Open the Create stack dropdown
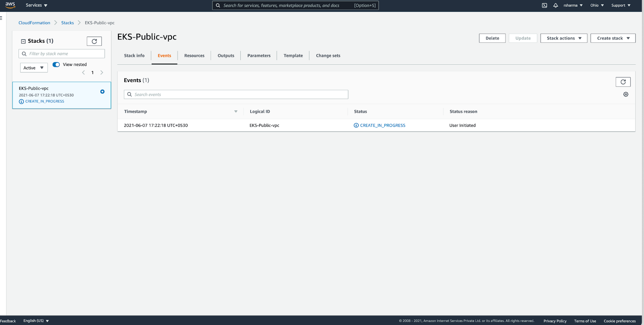Image resolution: width=644 pixels, height=325 pixels. [613, 38]
